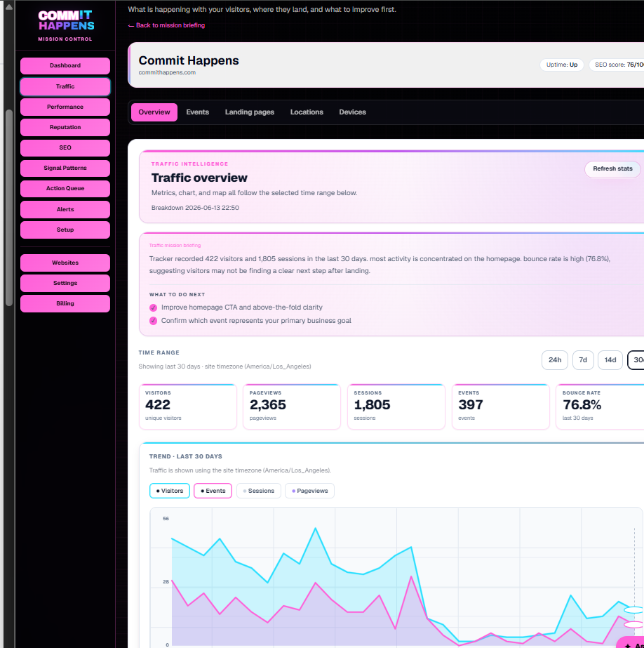Viewport: 644px width, 648px height.
Task: Open Signal Patterns page
Action: point(65,168)
